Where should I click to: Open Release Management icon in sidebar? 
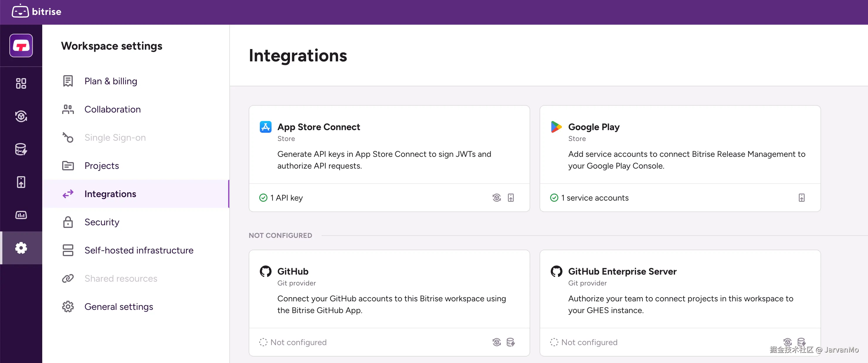pyautogui.click(x=21, y=182)
